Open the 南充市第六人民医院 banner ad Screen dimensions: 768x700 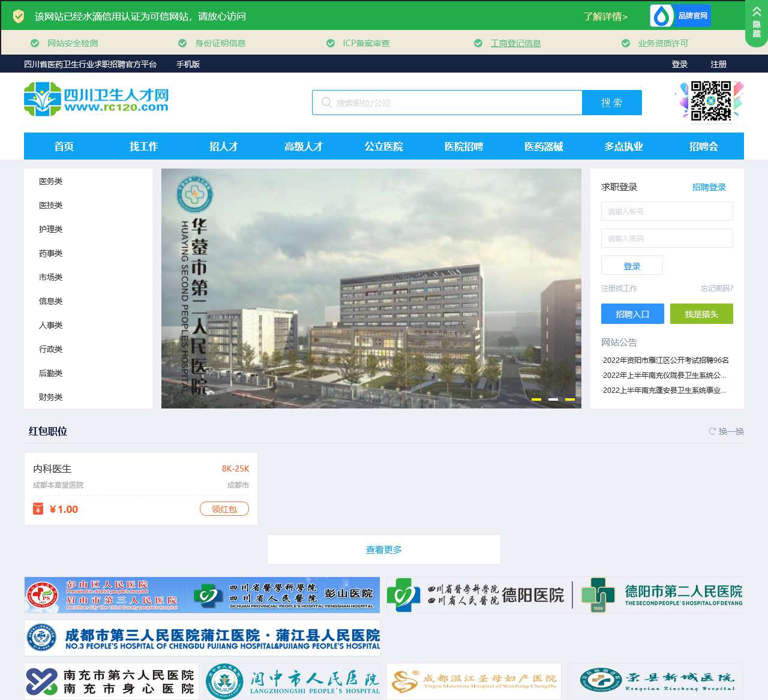111,681
